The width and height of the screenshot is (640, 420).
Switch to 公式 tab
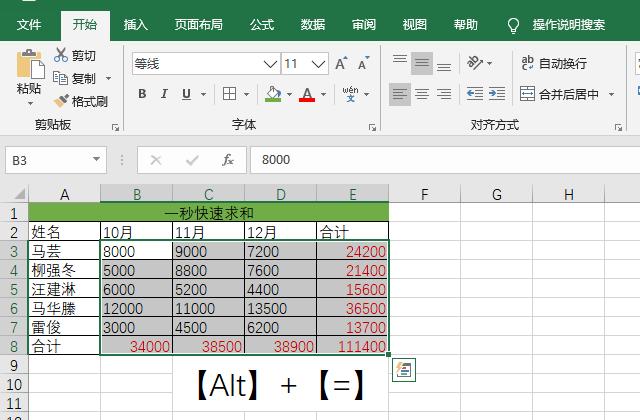(x=262, y=25)
